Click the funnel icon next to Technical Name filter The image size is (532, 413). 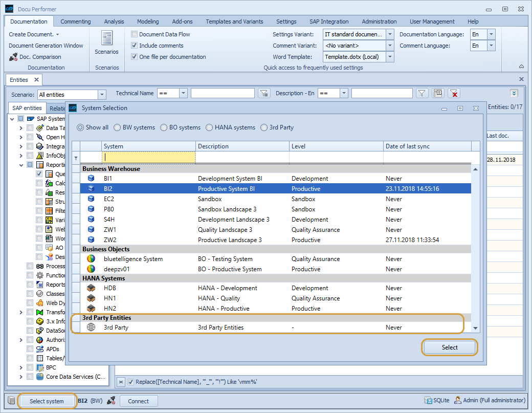(x=264, y=93)
